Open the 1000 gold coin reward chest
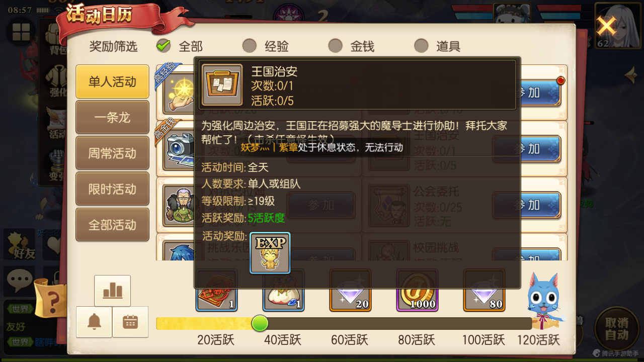644x362 pixels. pyautogui.click(x=417, y=291)
